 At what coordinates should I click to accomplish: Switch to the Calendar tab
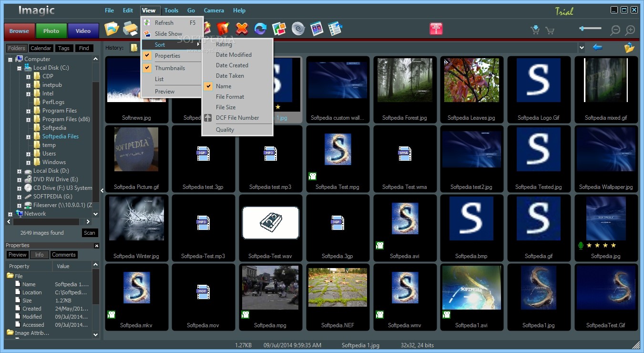(41, 48)
